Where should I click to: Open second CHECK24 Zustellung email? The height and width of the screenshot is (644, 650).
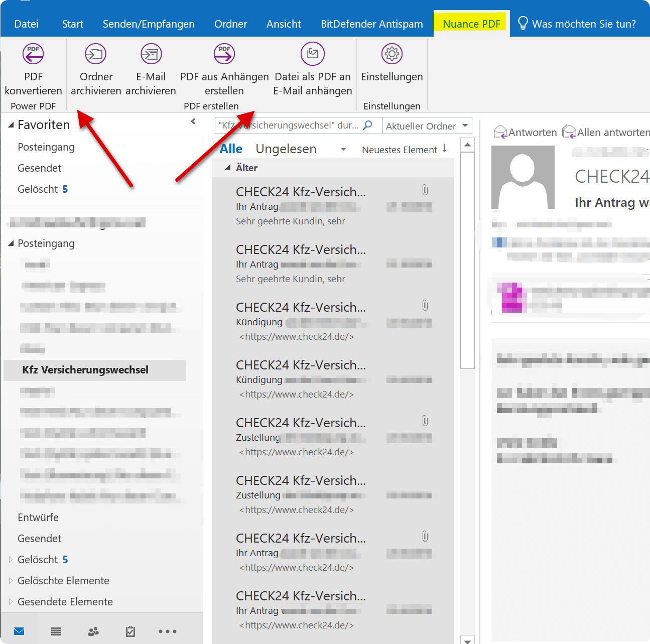tap(333, 495)
